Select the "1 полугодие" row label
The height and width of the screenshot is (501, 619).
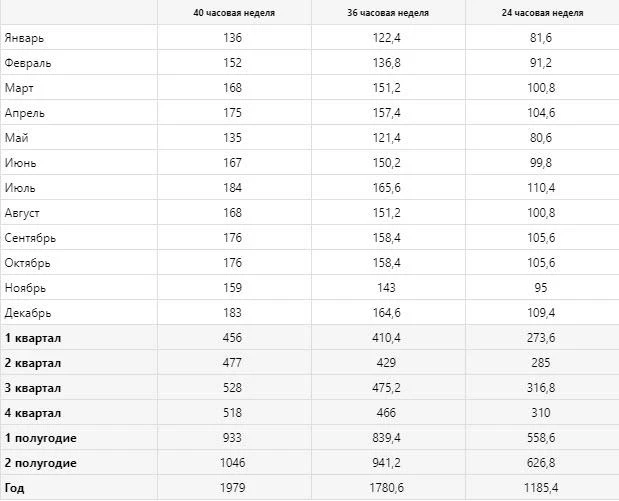pyautogui.click(x=41, y=438)
